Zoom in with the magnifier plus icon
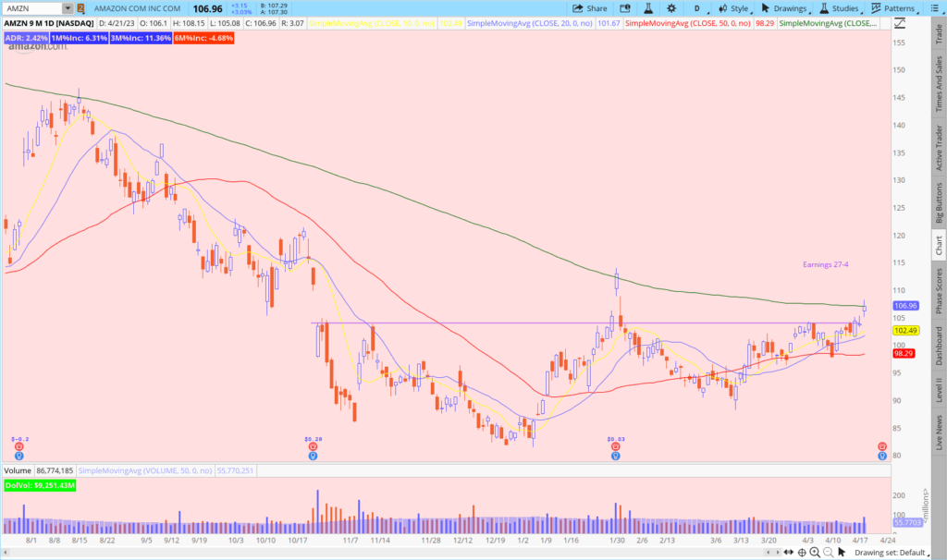The width and height of the screenshot is (947, 560). point(815,553)
